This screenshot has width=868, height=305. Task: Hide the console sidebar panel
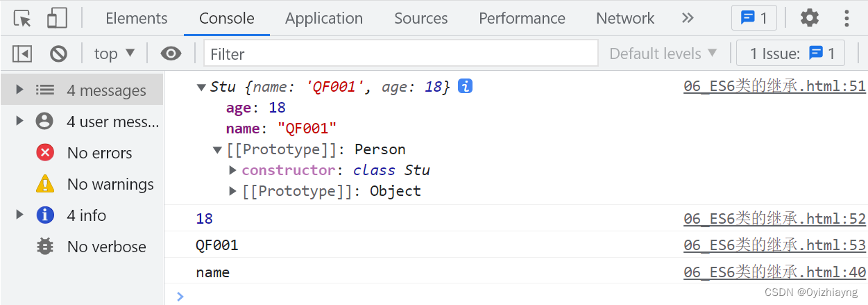pyautogui.click(x=22, y=53)
